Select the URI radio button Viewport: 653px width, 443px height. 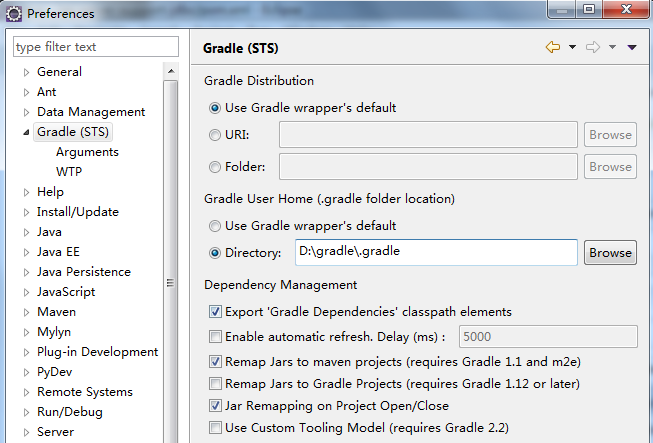[x=214, y=135]
